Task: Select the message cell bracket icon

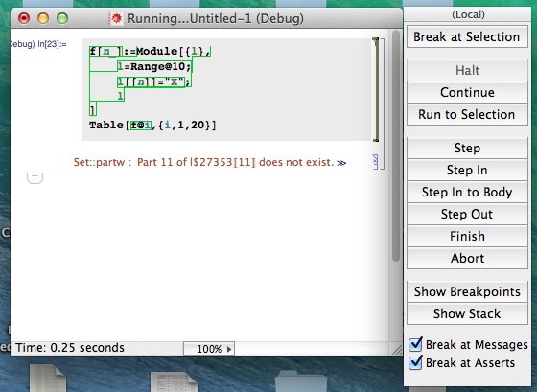Action: [375, 162]
